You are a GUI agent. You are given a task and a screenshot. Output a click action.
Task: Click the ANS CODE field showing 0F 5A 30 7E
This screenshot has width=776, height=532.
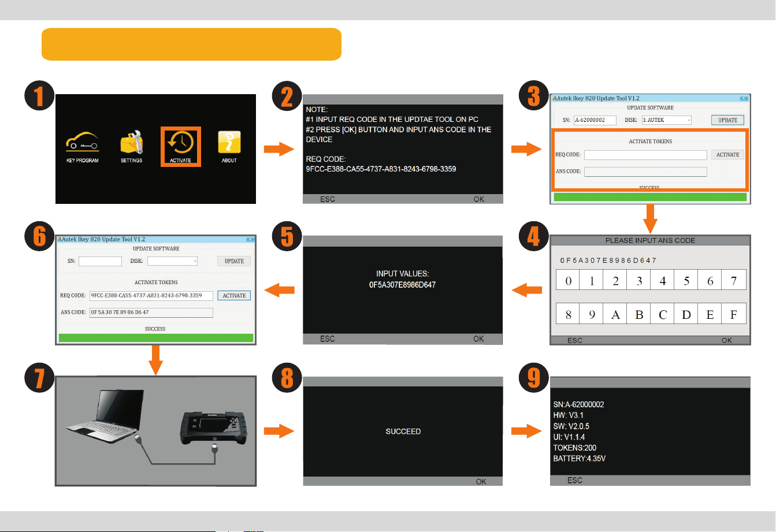click(x=151, y=312)
